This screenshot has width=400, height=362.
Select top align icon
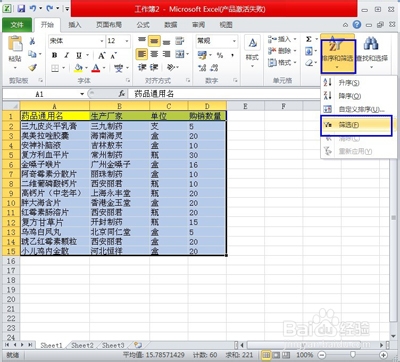[142, 41]
